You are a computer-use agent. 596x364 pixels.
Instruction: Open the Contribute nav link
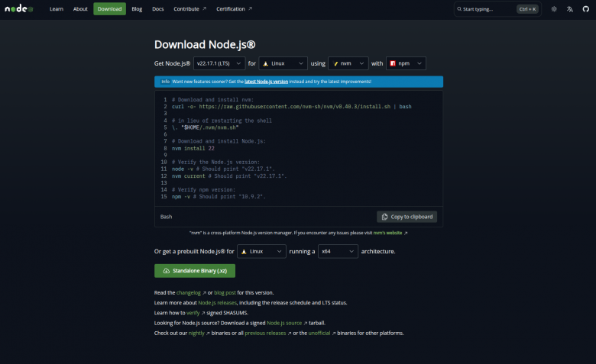pyautogui.click(x=189, y=8)
